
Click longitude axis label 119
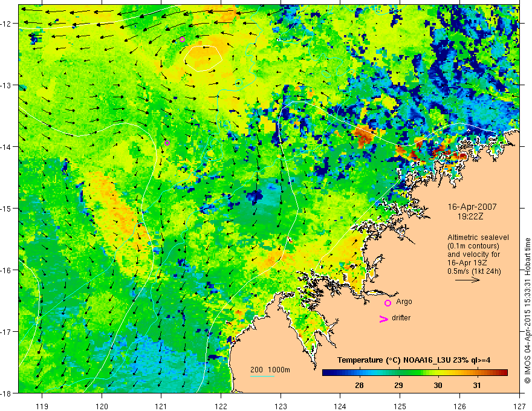coord(42,406)
